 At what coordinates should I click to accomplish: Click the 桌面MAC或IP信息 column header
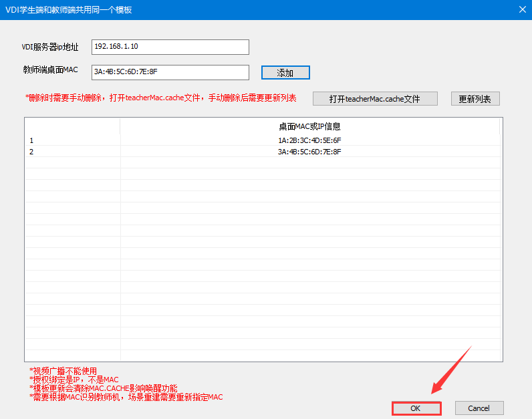[310, 126]
